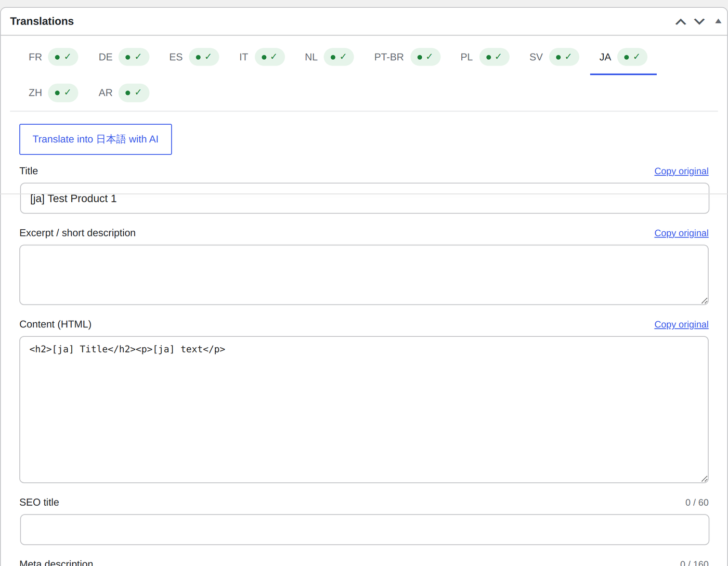Move the Translations panel down
728x566 pixels.
pos(699,22)
